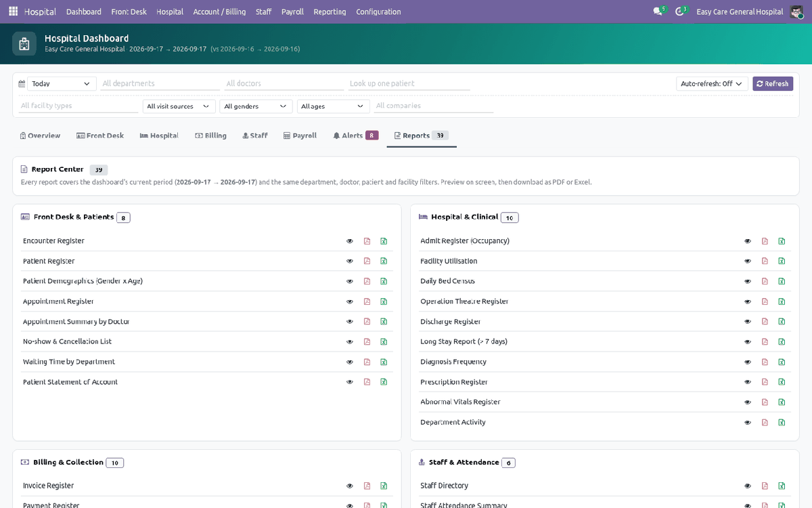The height and width of the screenshot is (508, 812).
Task: Download Waiting Time by Department as PDF
Action: (x=367, y=362)
